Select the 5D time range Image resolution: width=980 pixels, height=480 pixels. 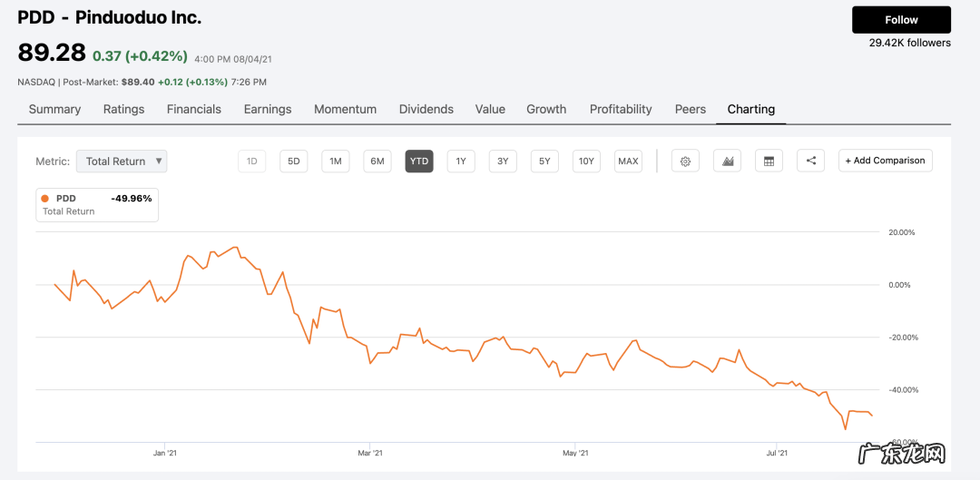click(293, 162)
